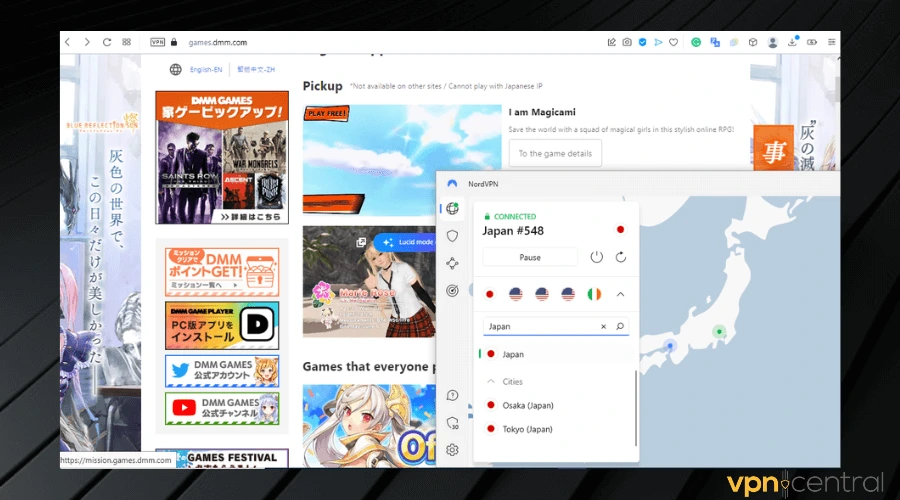Reconnect with the NordVPN refresh icon
The width and height of the screenshot is (900, 500).
click(x=620, y=257)
